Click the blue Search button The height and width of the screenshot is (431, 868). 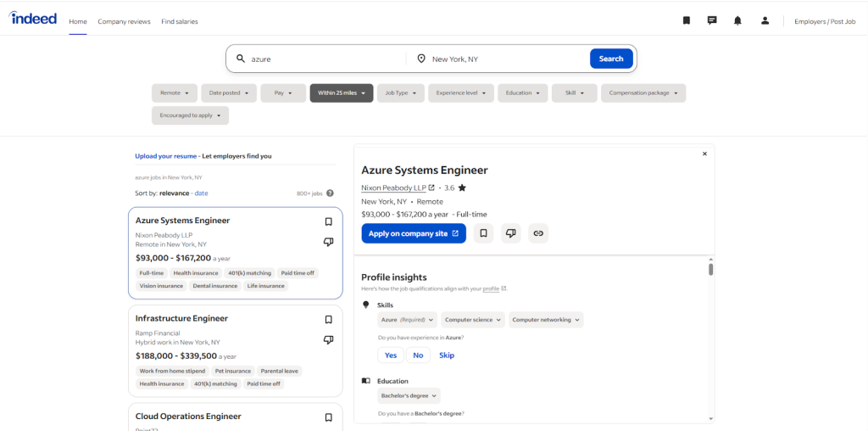611,59
